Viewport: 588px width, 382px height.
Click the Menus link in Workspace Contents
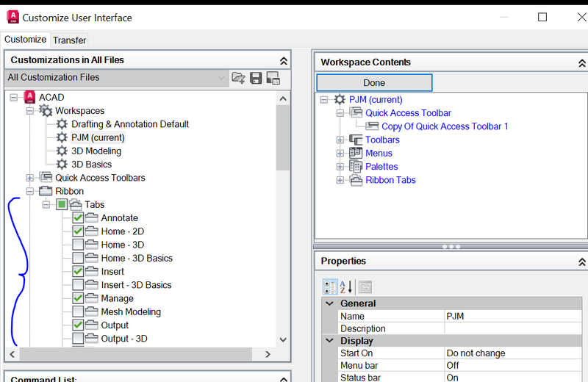379,153
